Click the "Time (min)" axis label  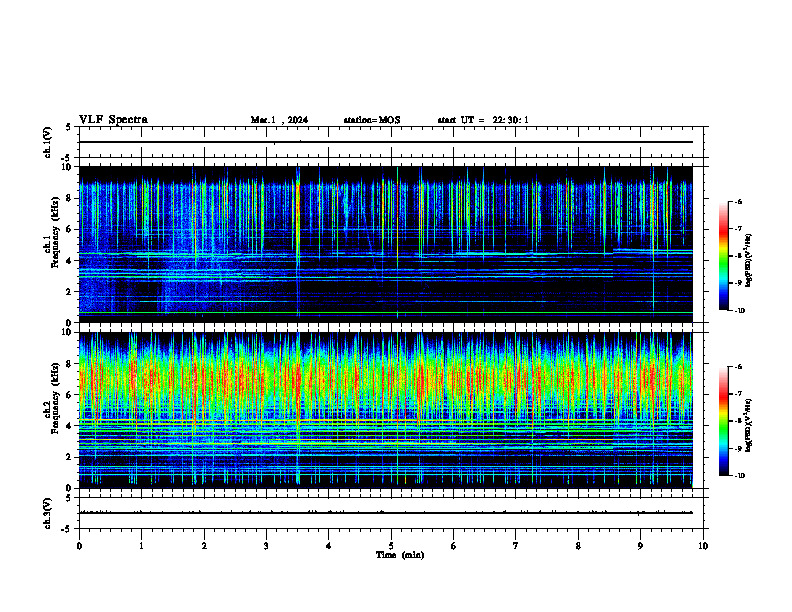pos(400,555)
